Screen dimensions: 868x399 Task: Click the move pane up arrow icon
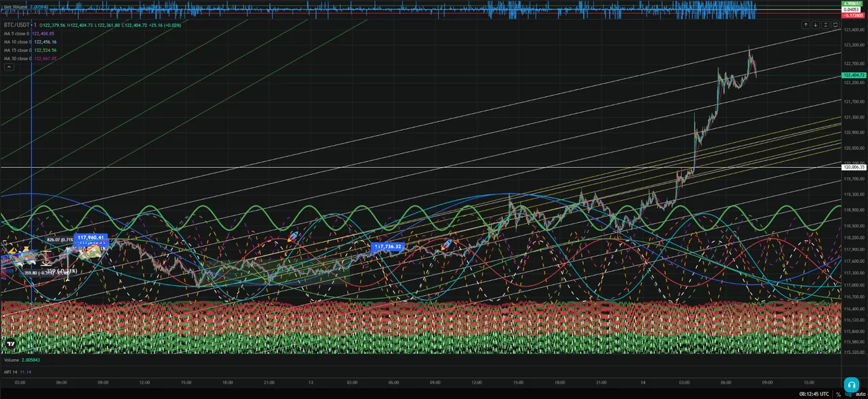click(806, 24)
